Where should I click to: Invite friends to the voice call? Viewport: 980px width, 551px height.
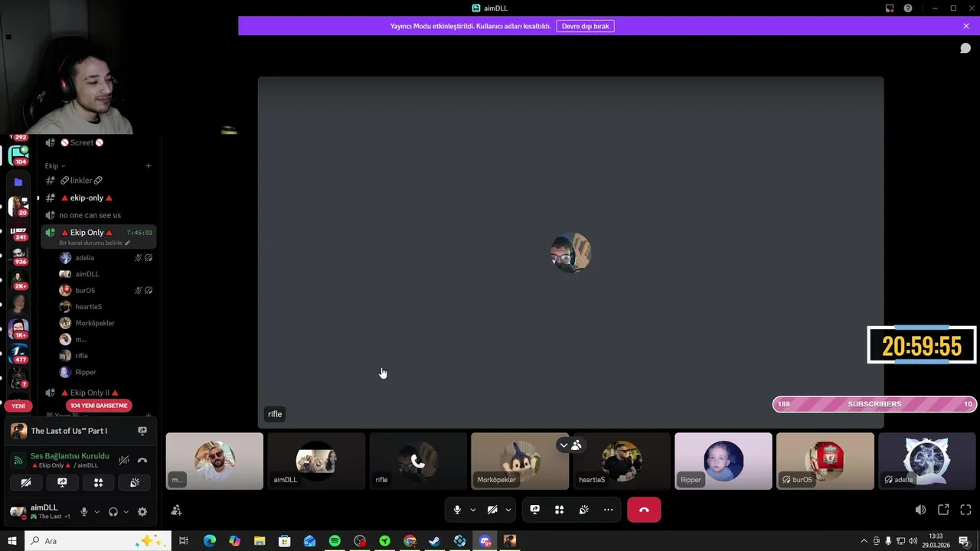177,510
